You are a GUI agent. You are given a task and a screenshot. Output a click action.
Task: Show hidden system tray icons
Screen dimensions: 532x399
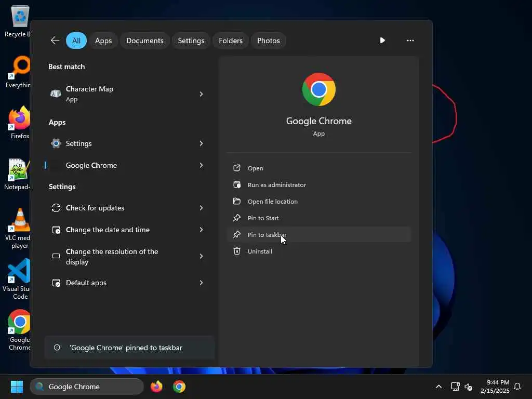coord(438,387)
